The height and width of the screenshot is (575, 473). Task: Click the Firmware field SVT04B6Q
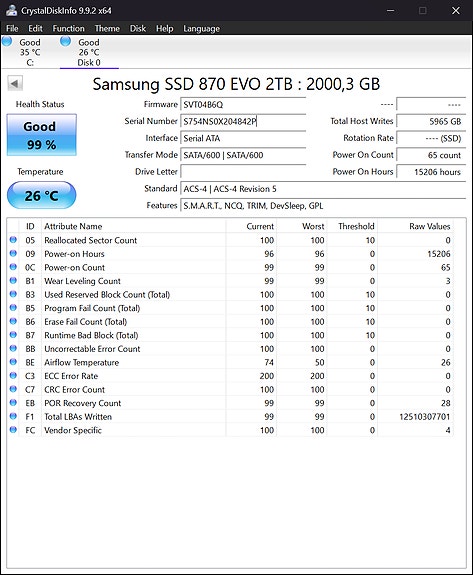point(243,105)
